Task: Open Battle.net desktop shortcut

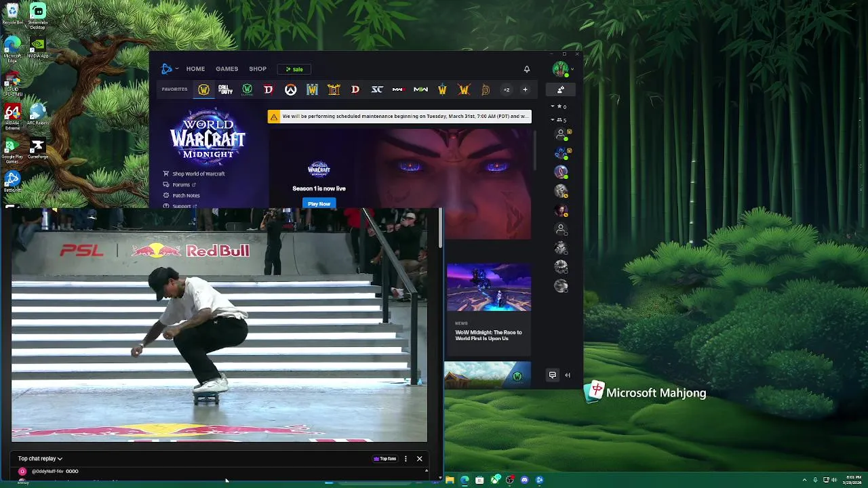Action: pyautogui.click(x=12, y=182)
